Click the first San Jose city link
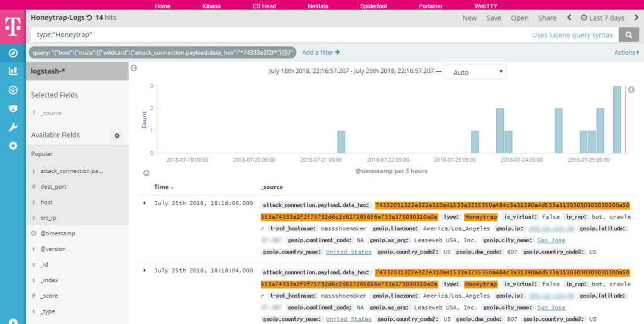Image resolution: width=644 pixels, height=324 pixels. [x=551, y=240]
